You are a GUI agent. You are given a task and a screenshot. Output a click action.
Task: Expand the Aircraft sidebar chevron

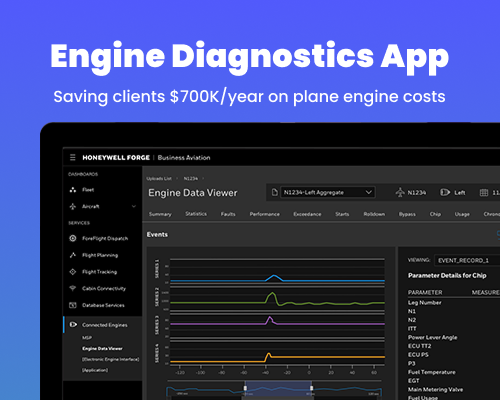(134, 206)
